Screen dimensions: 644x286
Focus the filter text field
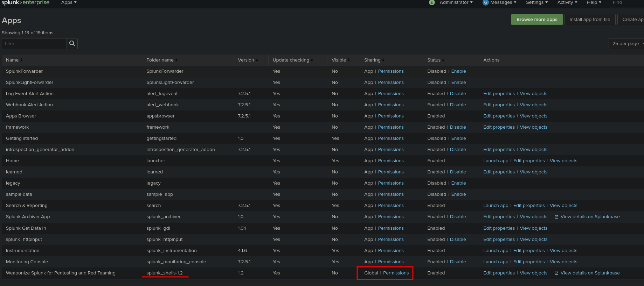click(34, 43)
